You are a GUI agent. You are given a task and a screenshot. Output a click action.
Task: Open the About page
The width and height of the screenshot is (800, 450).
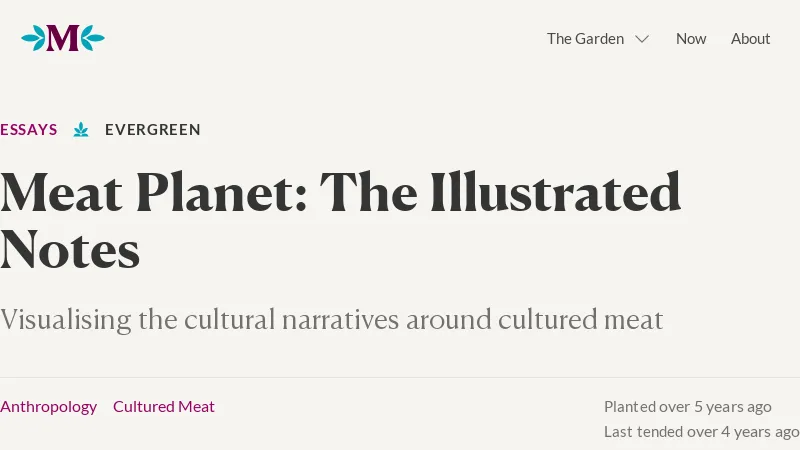[x=750, y=39]
